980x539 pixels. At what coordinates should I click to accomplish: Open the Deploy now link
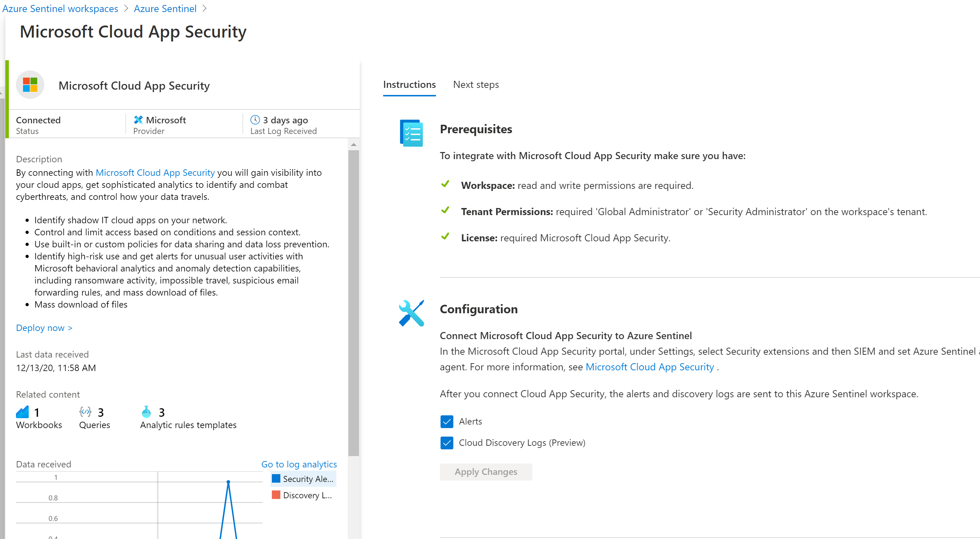[44, 327]
